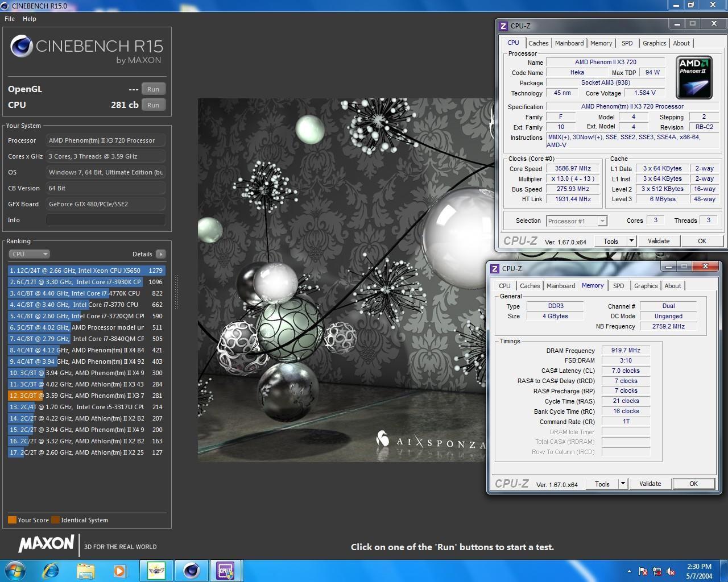Click the CPU-Z title icon in the lower CPU-Z window
This screenshot has height=582, width=728.
[494, 269]
